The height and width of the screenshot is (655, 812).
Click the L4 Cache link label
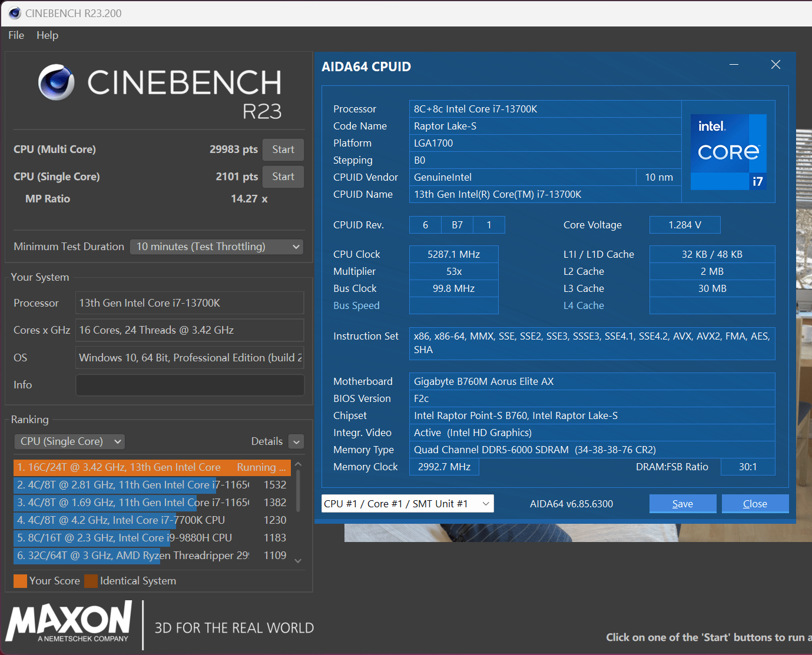coord(584,305)
